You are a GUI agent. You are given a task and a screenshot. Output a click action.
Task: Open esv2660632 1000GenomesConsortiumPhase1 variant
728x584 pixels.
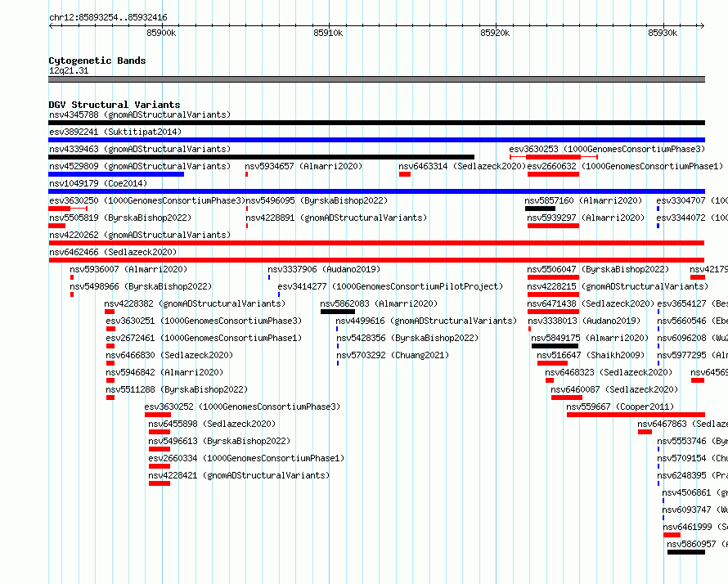pyautogui.click(x=625, y=166)
